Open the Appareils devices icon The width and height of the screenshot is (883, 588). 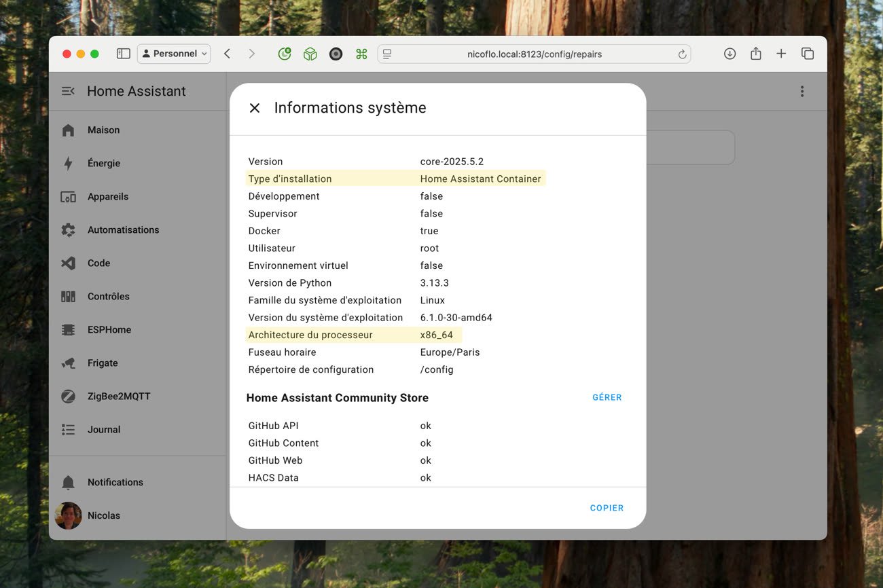pos(68,197)
